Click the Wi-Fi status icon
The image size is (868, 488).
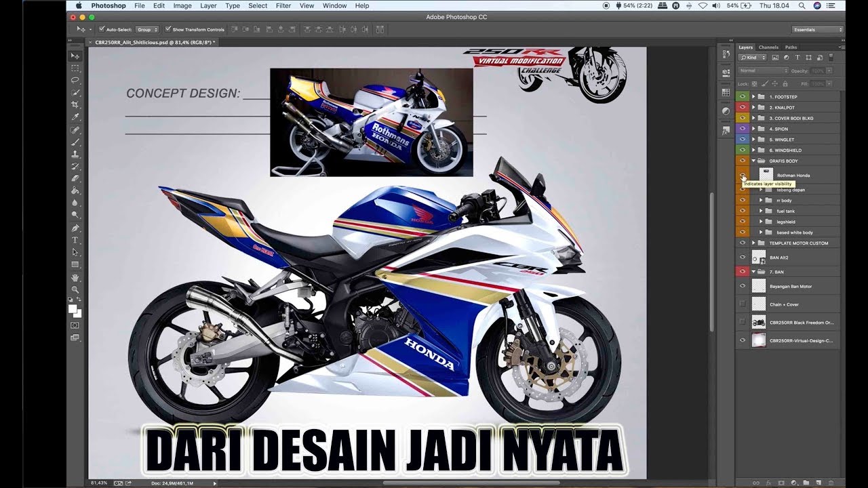point(703,5)
